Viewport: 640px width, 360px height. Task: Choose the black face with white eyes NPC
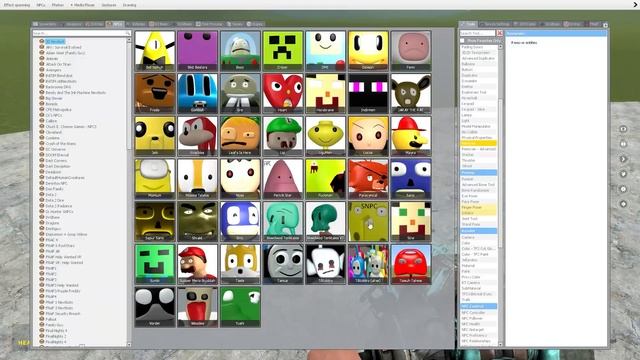pos(155,307)
